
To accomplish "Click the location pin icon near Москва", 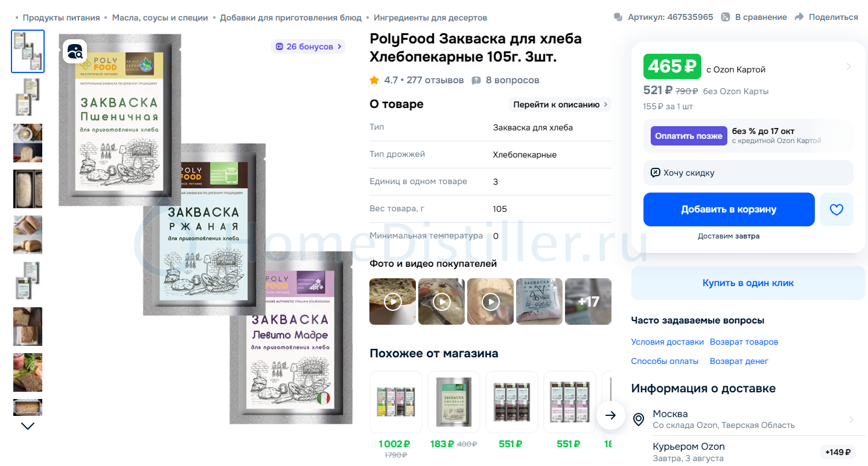I will point(639,419).
